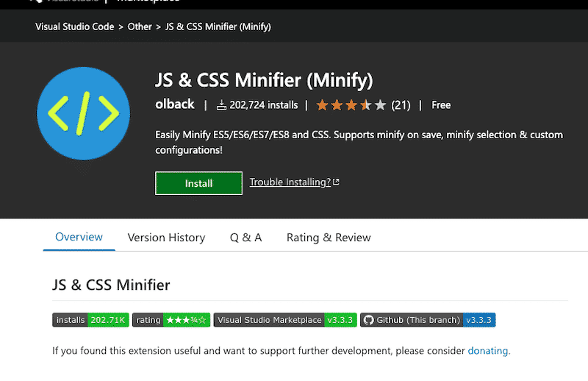This screenshot has width=588, height=381.
Task: Click the extension logo with code brackets
Action: 83,113
